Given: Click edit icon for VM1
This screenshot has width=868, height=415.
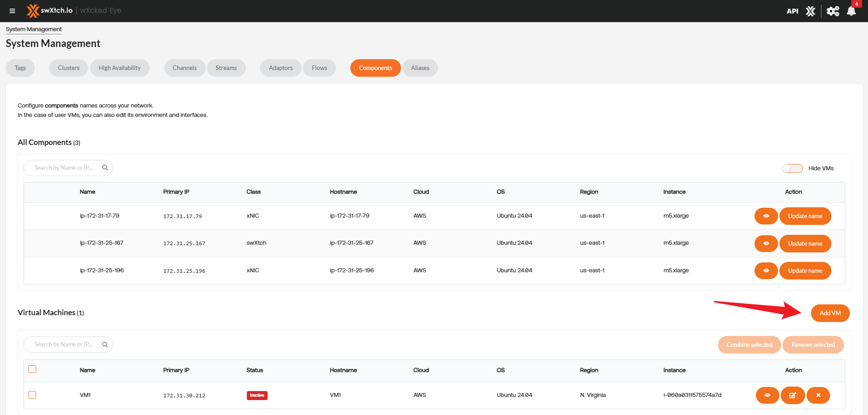Looking at the screenshot, I should (x=793, y=395).
